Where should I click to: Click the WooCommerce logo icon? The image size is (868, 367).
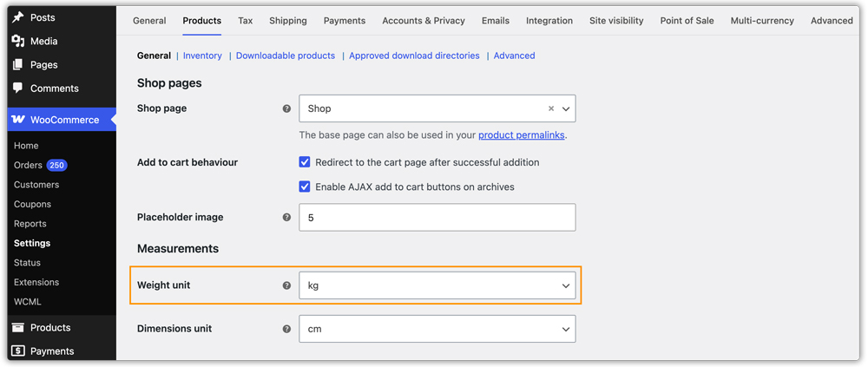18,120
